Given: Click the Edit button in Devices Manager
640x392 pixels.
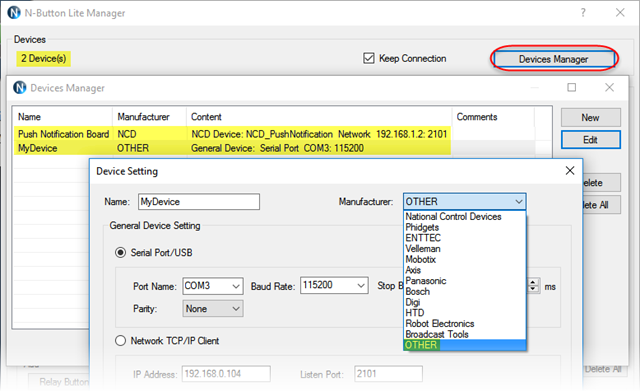Looking at the screenshot, I should point(591,140).
